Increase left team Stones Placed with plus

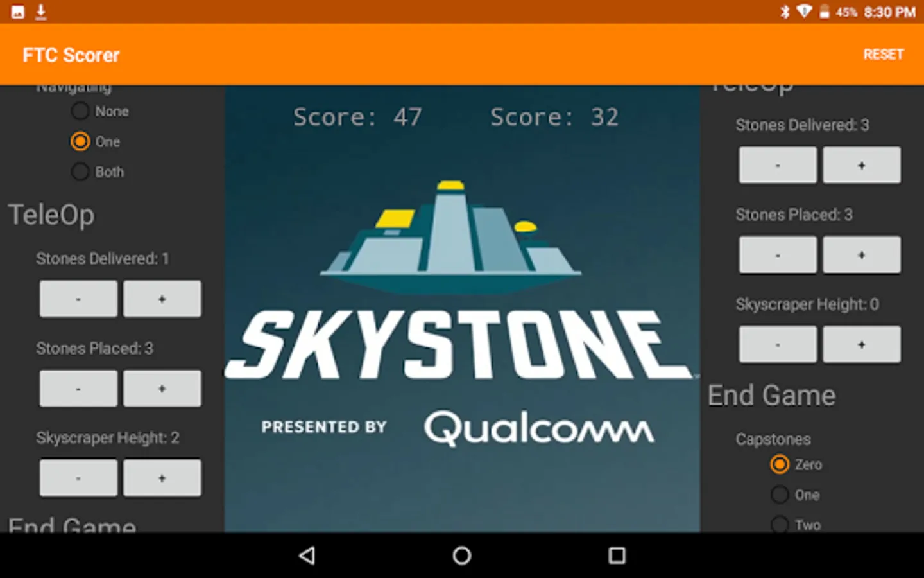(x=162, y=389)
